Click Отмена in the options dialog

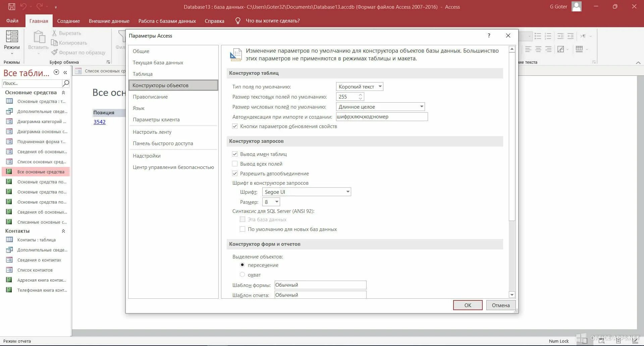[x=501, y=305]
